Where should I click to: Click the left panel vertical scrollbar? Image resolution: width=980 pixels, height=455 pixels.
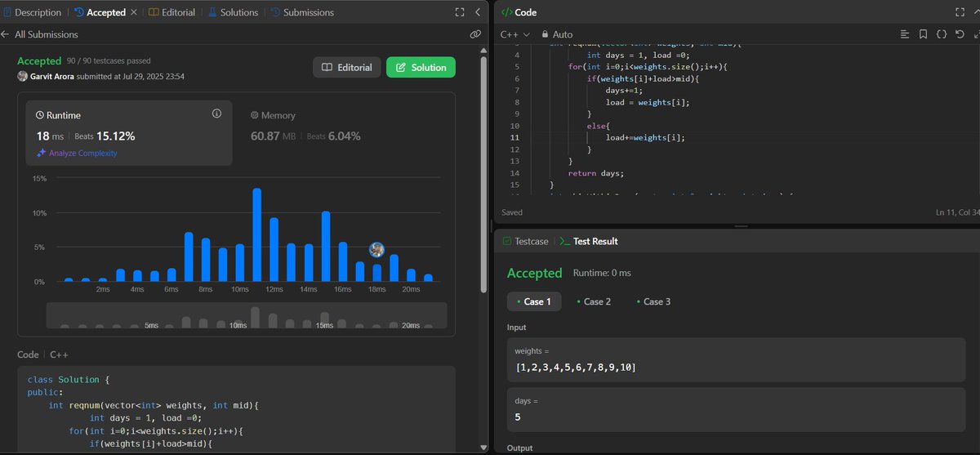pos(484,174)
